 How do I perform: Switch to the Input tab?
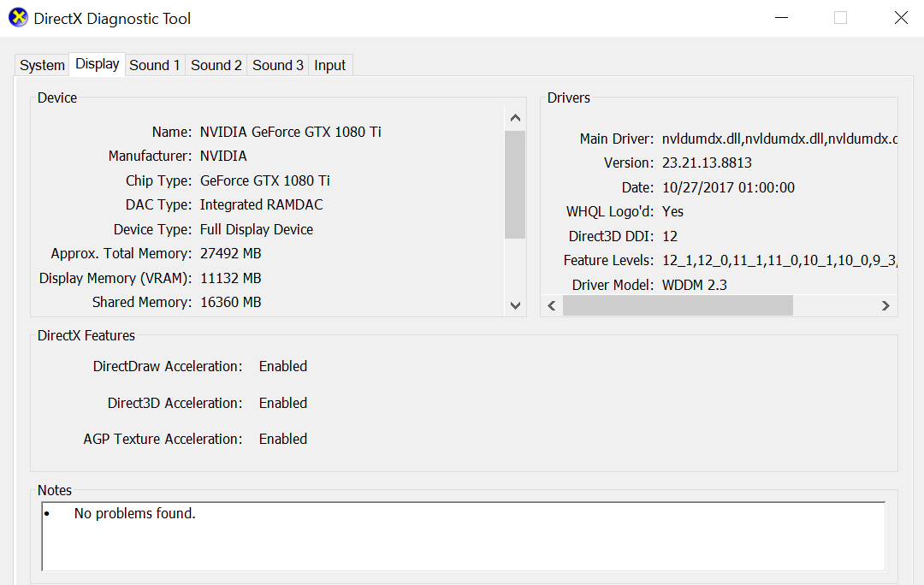click(330, 65)
